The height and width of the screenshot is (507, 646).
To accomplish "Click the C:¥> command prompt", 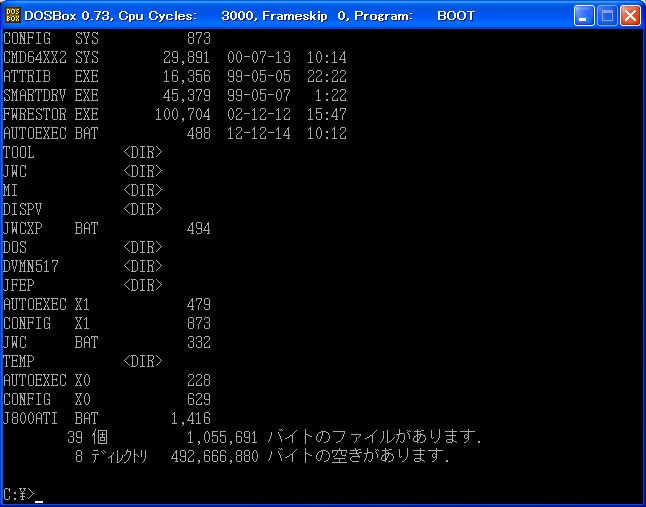I will pos(19,494).
